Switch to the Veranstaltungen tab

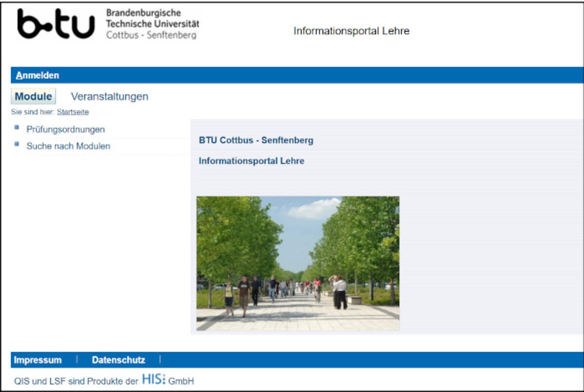(x=109, y=96)
